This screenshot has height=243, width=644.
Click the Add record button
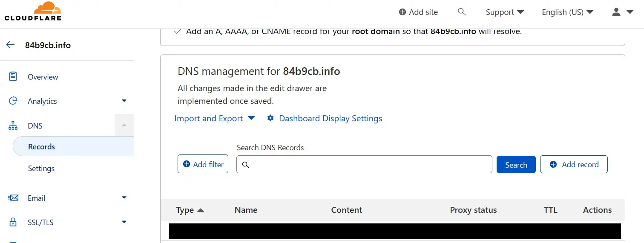point(573,164)
